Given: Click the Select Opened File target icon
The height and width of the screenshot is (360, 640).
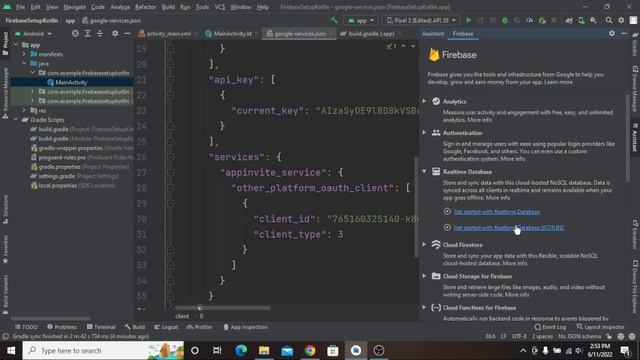Looking at the screenshot, I should pyautogui.click(x=75, y=33).
